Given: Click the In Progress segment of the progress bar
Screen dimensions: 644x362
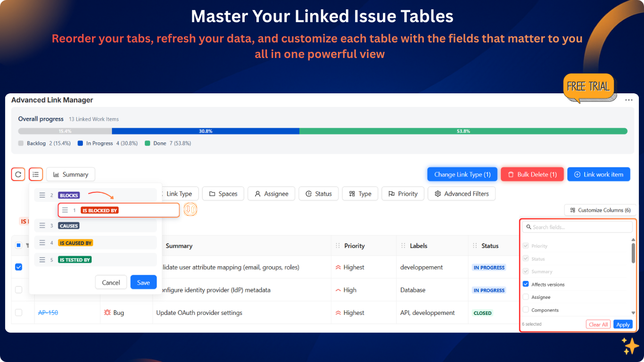Looking at the screenshot, I should 206,131.
